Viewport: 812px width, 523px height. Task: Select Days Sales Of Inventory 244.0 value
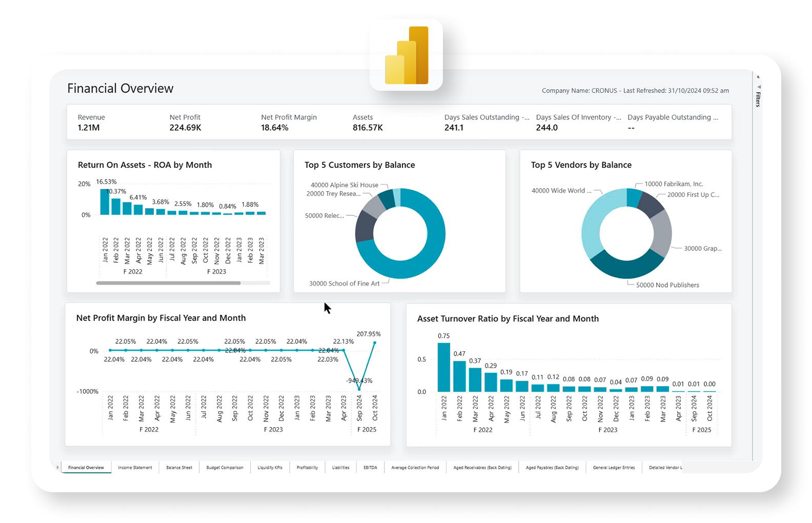point(546,128)
